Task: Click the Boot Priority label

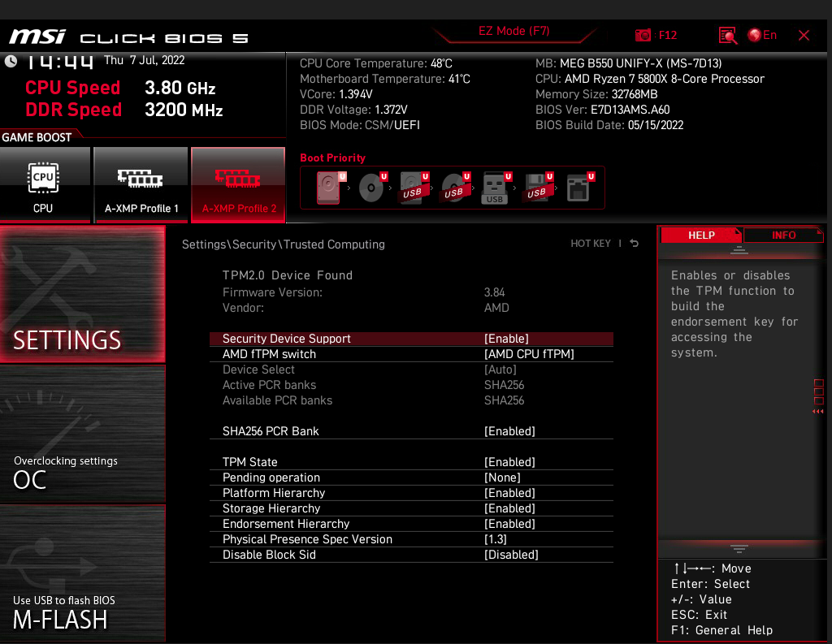Action: 332,158
